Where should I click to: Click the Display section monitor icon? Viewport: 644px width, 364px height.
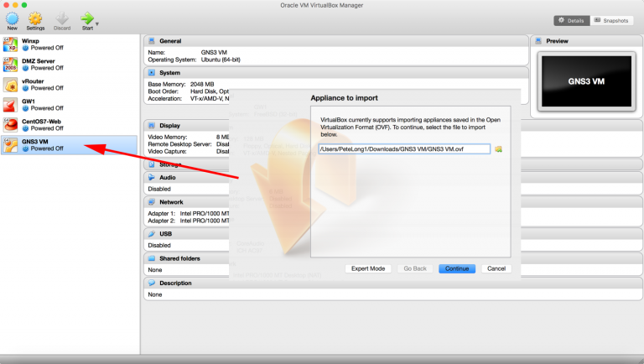[x=152, y=125]
